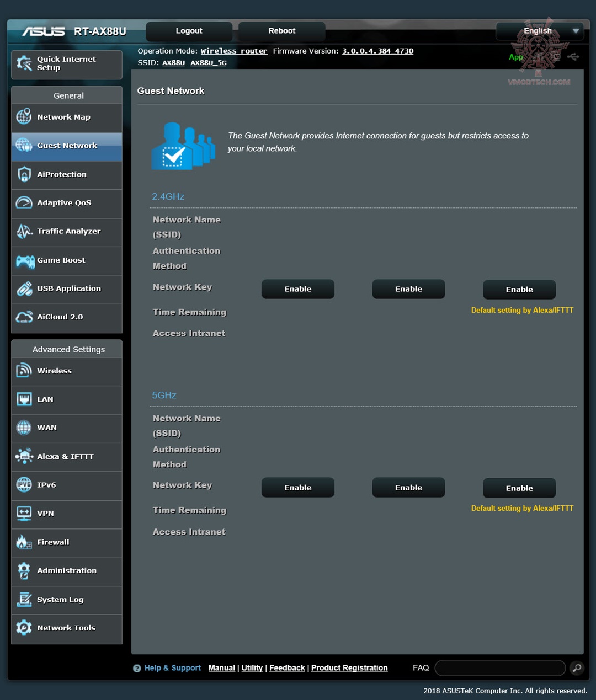Enable first 5GHz guest network
This screenshot has height=700, width=596.
(298, 488)
